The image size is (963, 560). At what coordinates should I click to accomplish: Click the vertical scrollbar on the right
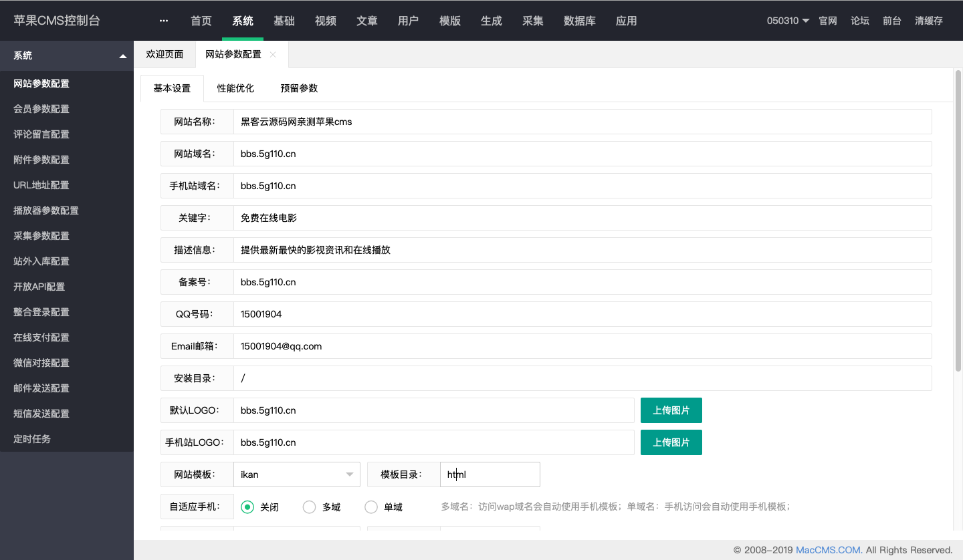(x=958, y=221)
